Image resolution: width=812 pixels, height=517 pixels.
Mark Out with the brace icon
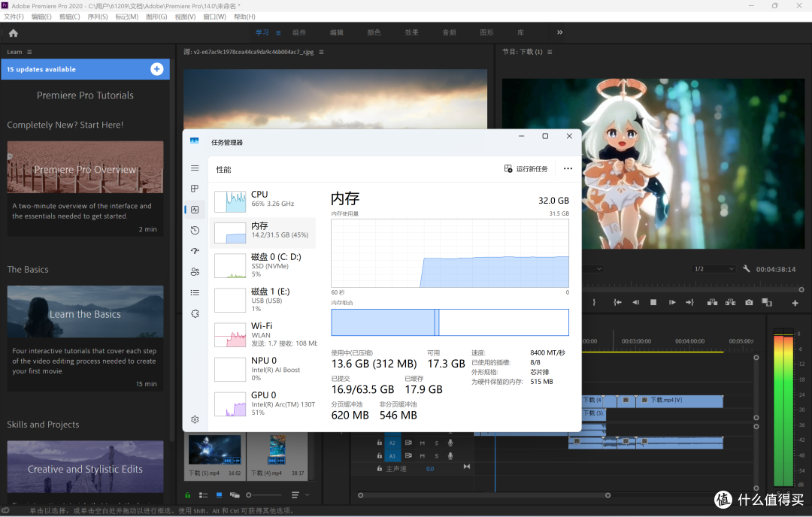click(x=594, y=302)
